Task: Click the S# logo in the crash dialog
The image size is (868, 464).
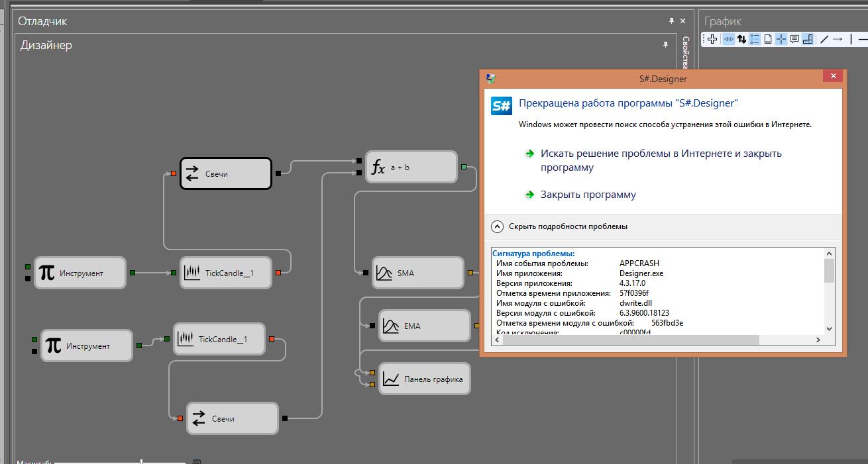Action: tap(501, 106)
